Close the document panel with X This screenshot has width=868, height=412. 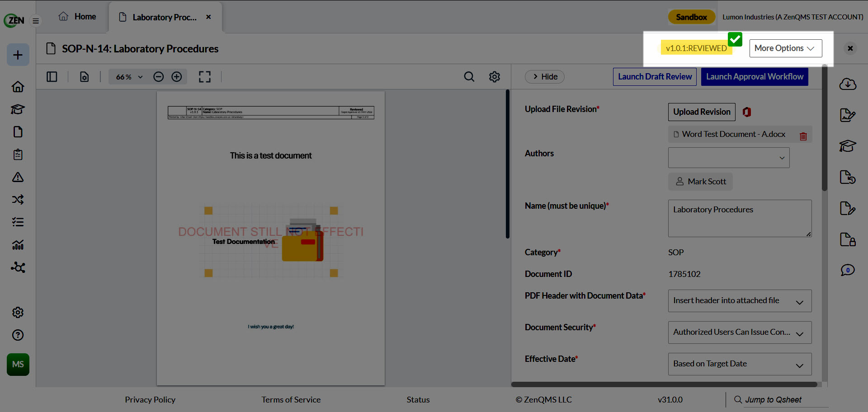tap(850, 48)
